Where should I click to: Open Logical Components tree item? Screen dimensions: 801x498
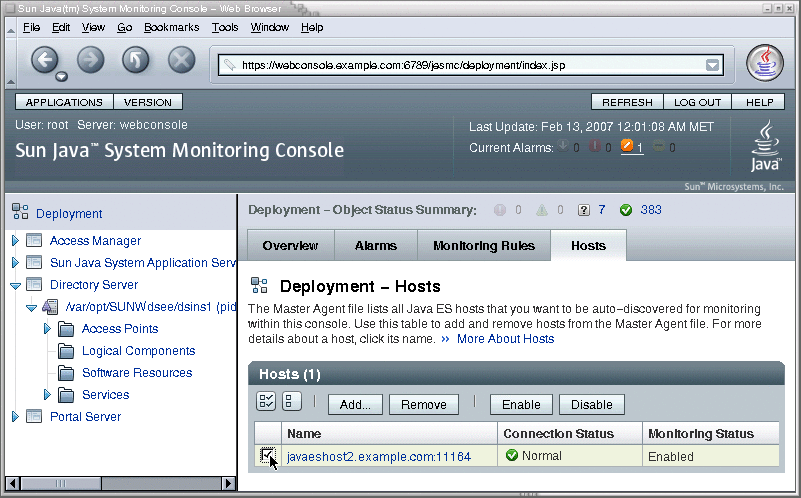pos(138,351)
